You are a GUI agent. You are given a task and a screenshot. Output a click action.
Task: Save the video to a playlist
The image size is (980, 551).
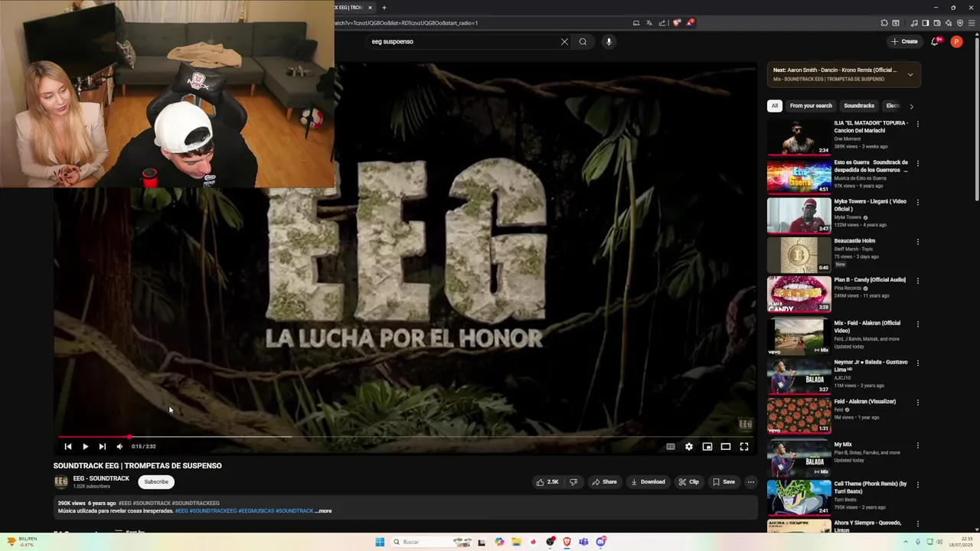point(724,482)
